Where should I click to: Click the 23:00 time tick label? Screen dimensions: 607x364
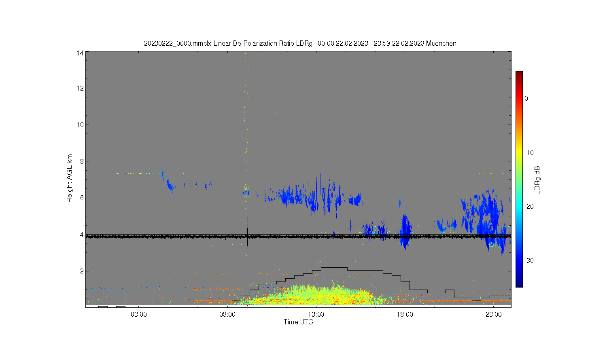point(494,314)
